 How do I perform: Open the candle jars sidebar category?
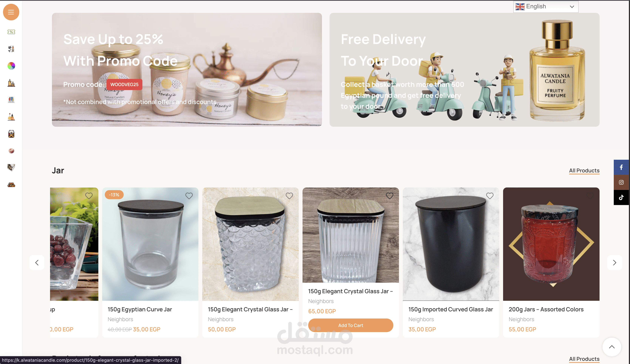pyautogui.click(x=11, y=134)
